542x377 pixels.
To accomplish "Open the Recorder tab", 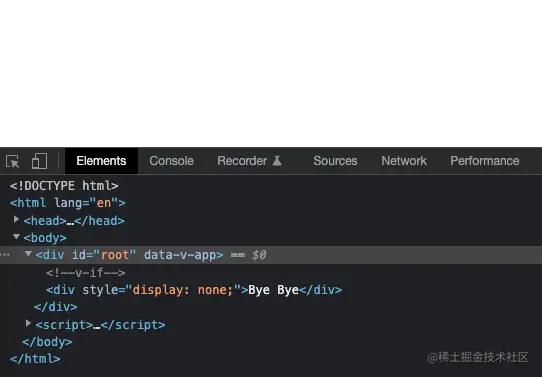I will click(242, 161).
